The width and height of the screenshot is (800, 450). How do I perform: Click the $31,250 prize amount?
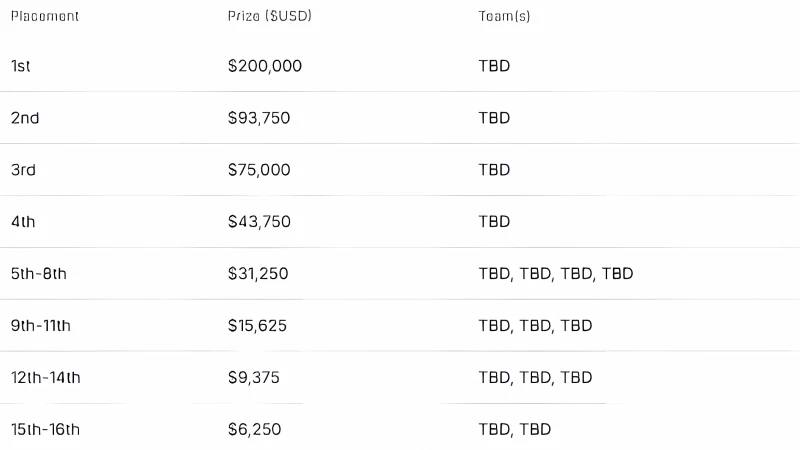(x=258, y=274)
